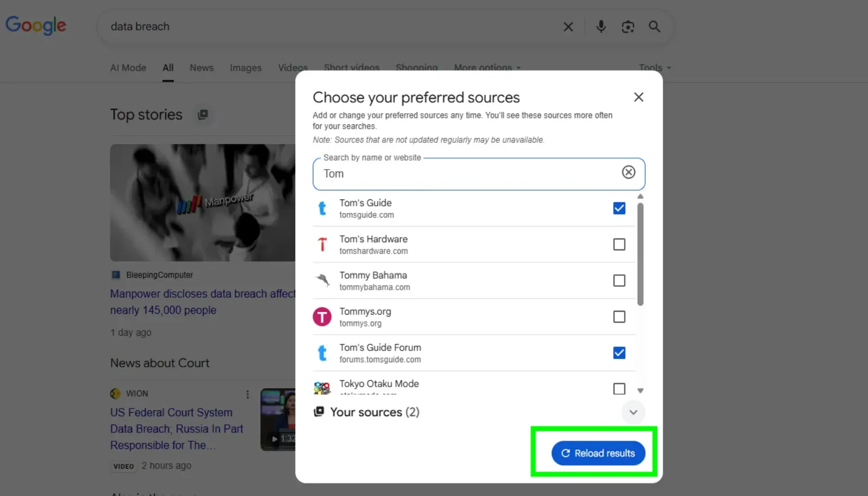
Task: Click the 'News about Court' heading
Action: coord(160,363)
